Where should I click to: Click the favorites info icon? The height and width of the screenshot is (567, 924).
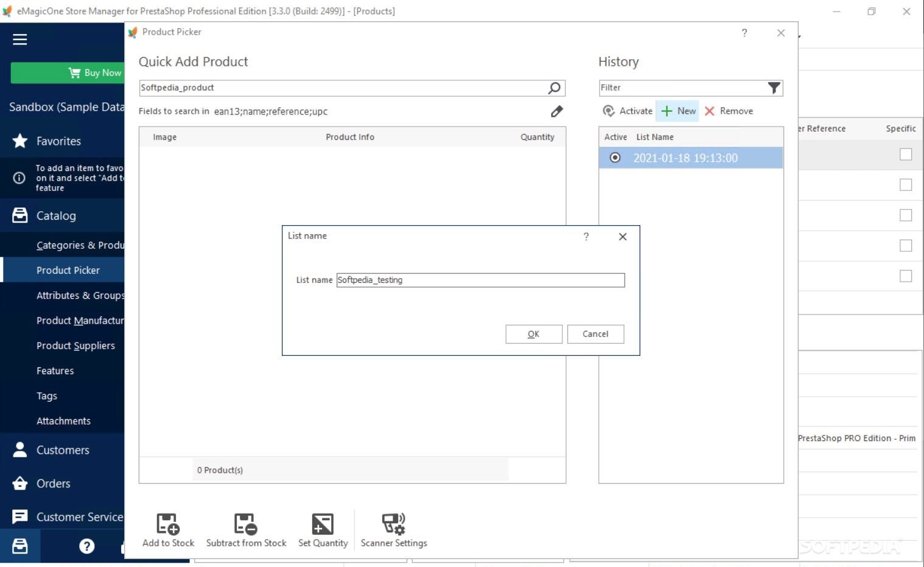[x=19, y=178]
